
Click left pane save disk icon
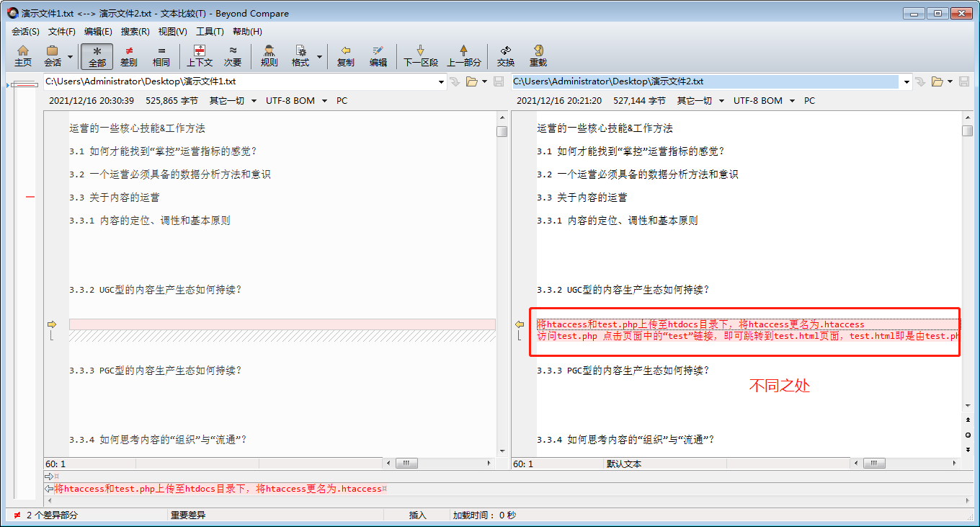498,81
